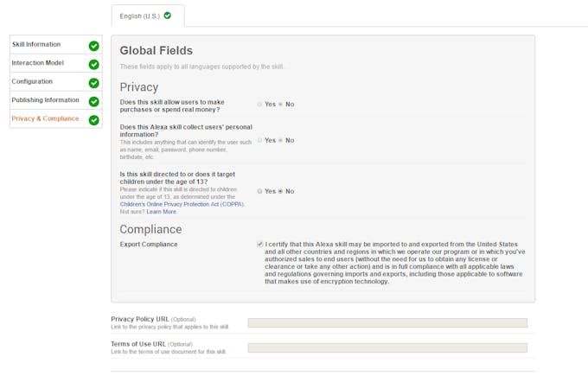The width and height of the screenshot is (588, 376).
Task: Select Privacy & Compliance section
Action: click(x=56, y=118)
